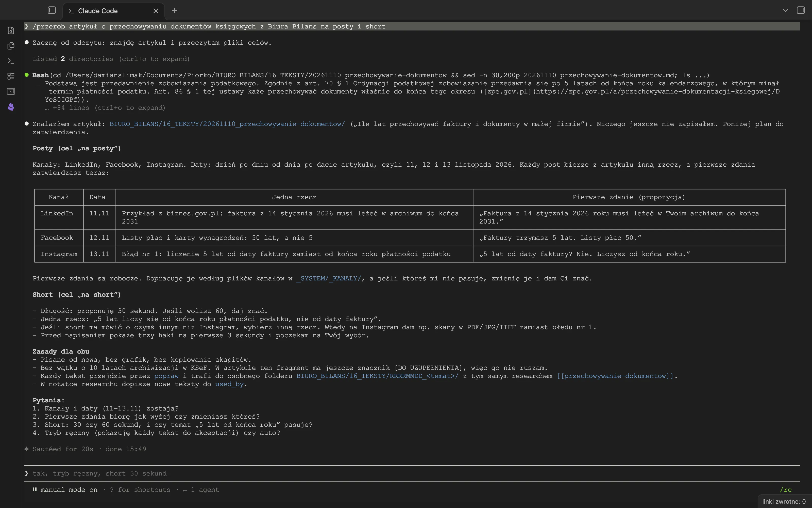Open the RRRRMMDD_<temat> folder path link
Screen dimensions: 812x508
tap(377, 376)
